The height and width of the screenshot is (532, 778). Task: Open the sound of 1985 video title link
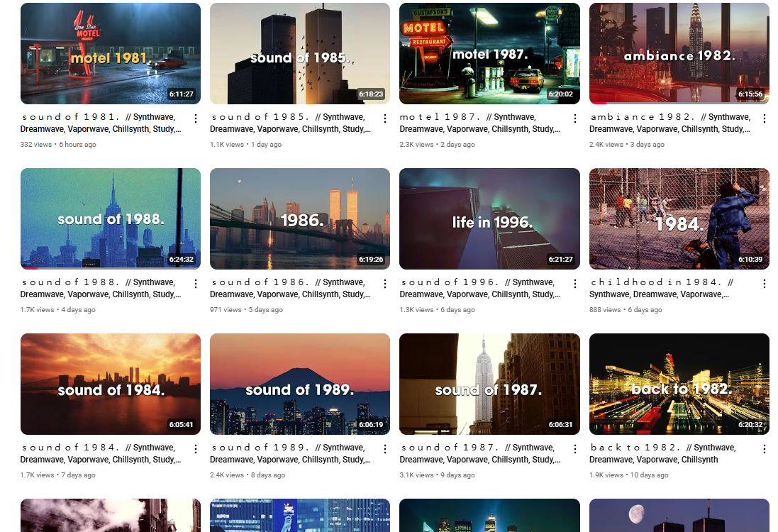[291, 123]
